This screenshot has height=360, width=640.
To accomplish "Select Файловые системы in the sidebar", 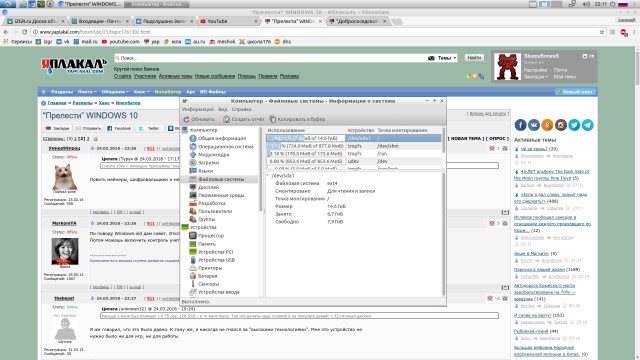I will pyautogui.click(x=221, y=179).
